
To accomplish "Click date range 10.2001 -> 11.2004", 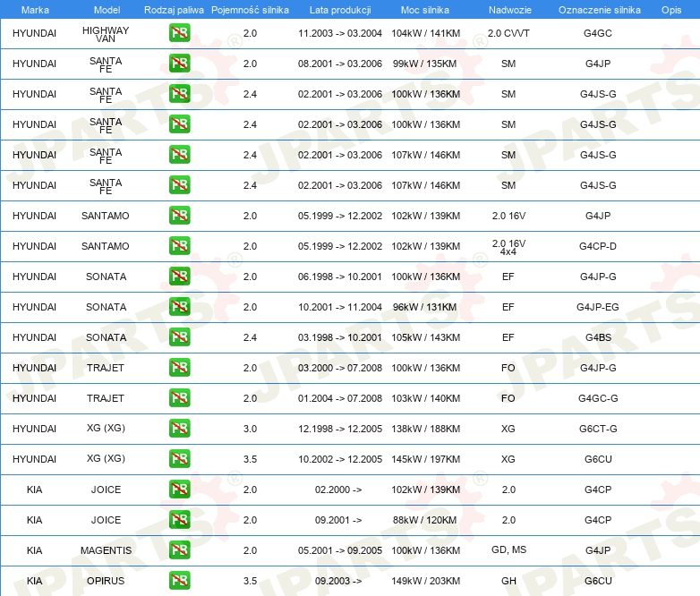I will (x=340, y=307).
